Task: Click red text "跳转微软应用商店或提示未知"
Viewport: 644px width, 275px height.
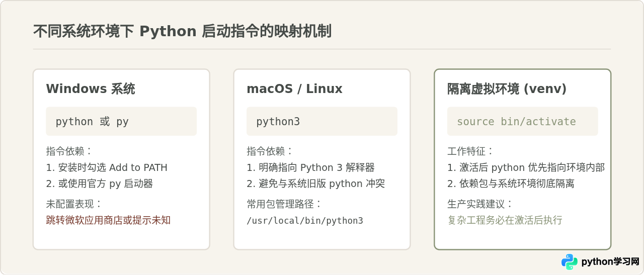Action: click(108, 220)
